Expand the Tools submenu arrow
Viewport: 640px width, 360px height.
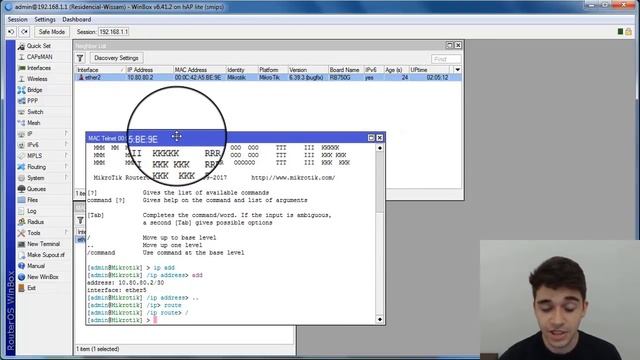point(66,233)
